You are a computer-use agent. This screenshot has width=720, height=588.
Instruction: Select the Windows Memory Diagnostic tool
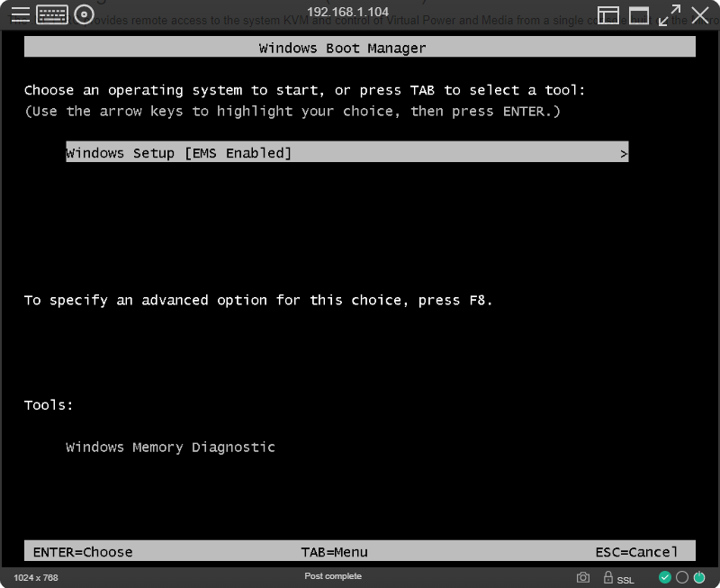pos(170,447)
